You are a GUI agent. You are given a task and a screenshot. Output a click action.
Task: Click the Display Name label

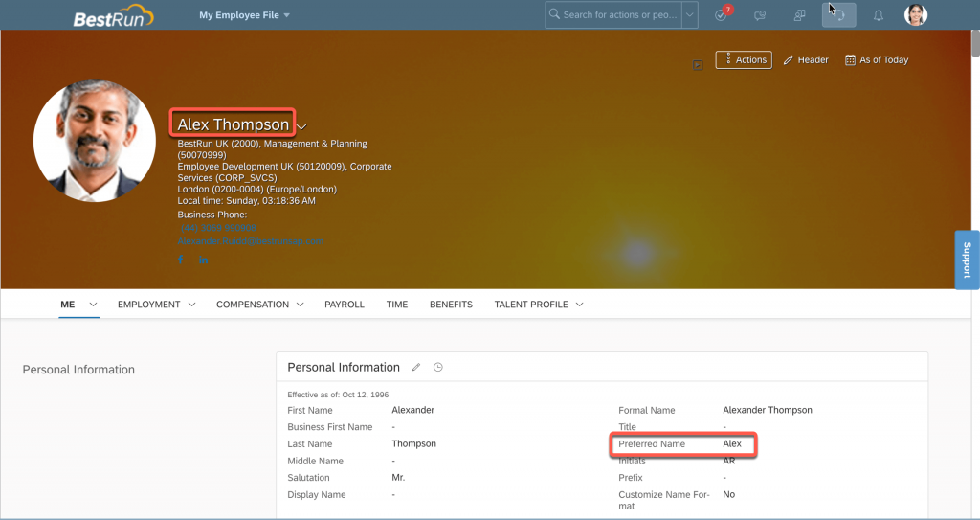[x=316, y=494]
